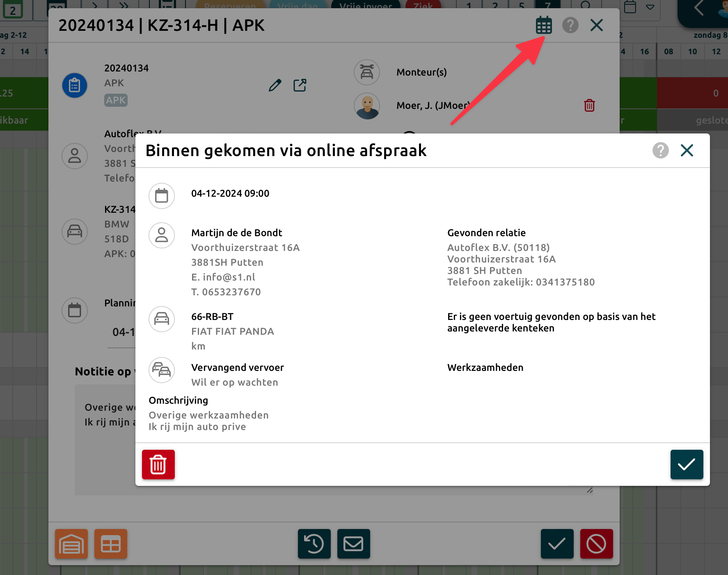This screenshot has width=728, height=575.
Task: Click the pencil edit icon for the work order
Action: [275, 85]
